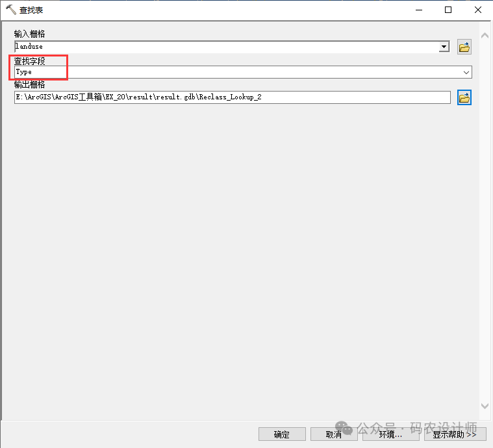The width and height of the screenshot is (493, 448).
Task: Click the scrollbar down arrow
Action: (484, 406)
